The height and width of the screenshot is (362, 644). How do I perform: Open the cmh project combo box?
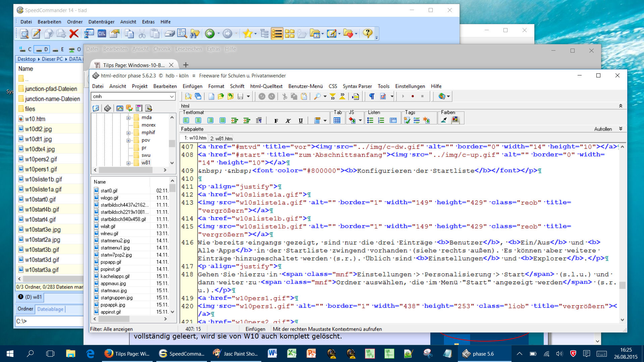point(171,97)
